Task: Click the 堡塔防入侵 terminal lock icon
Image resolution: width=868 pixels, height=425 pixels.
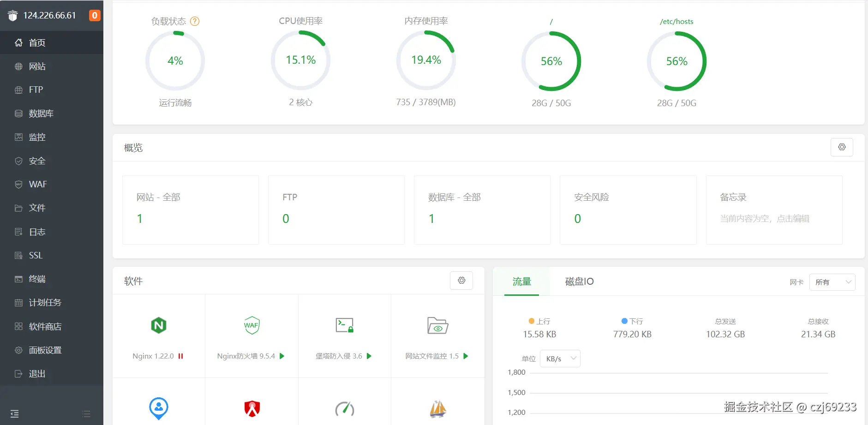Action: pyautogui.click(x=344, y=325)
